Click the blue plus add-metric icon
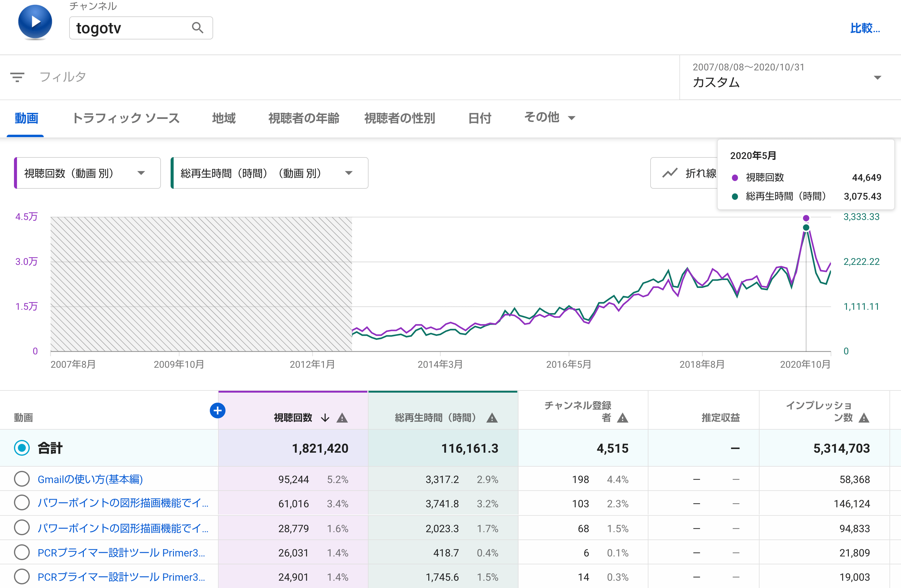 (x=217, y=411)
